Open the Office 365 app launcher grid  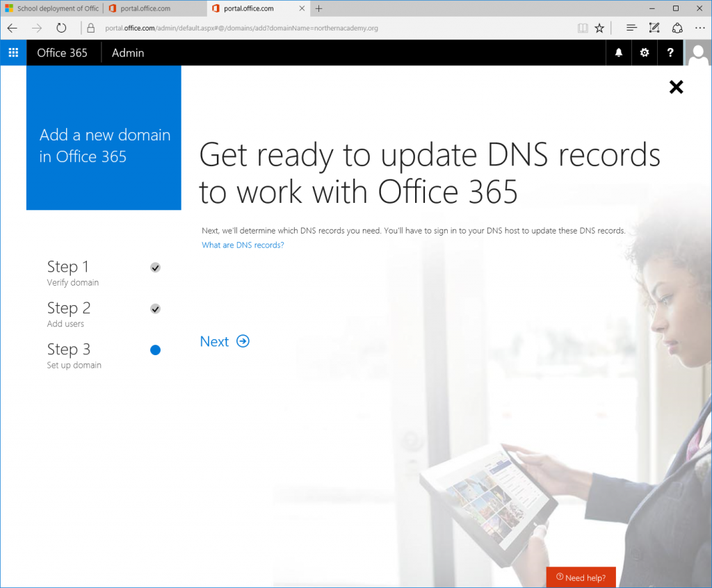(13, 53)
